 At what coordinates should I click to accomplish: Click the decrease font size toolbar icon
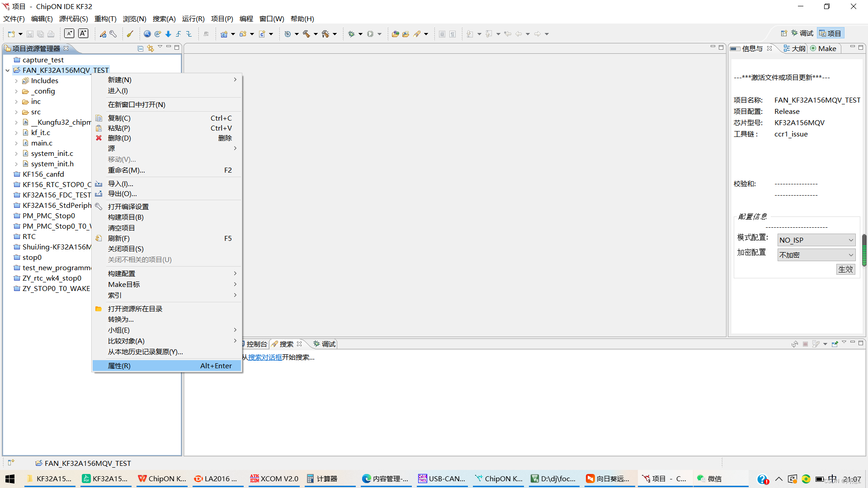69,33
